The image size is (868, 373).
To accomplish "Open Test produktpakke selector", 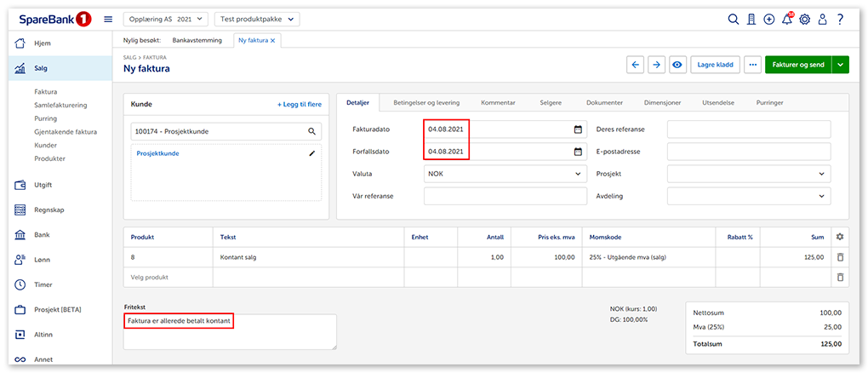I will pyautogui.click(x=257, y=19).
